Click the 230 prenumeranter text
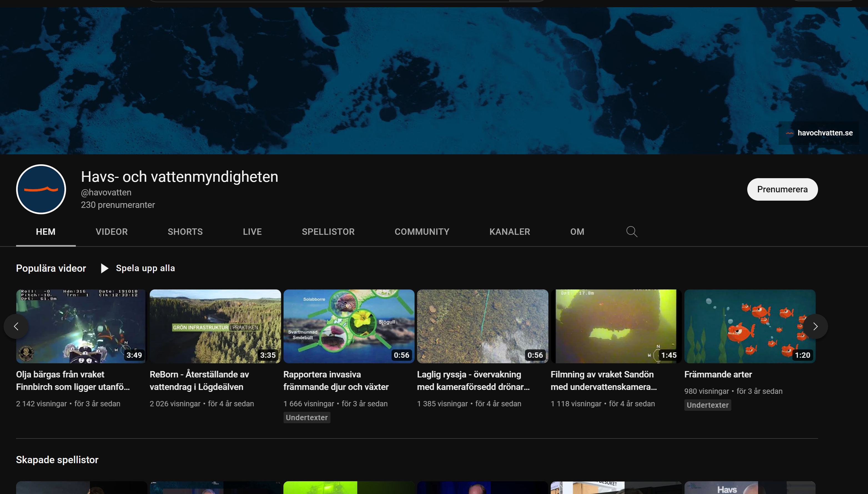Image resolution: width=868 pixels, height=494 pixels. coord(118,205)
